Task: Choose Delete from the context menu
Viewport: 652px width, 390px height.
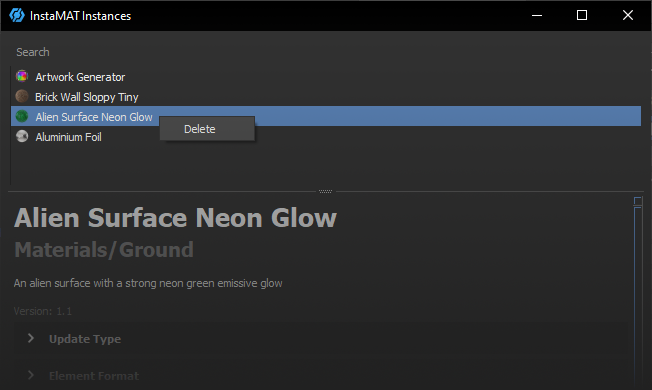Action: (x=207, y=129)
